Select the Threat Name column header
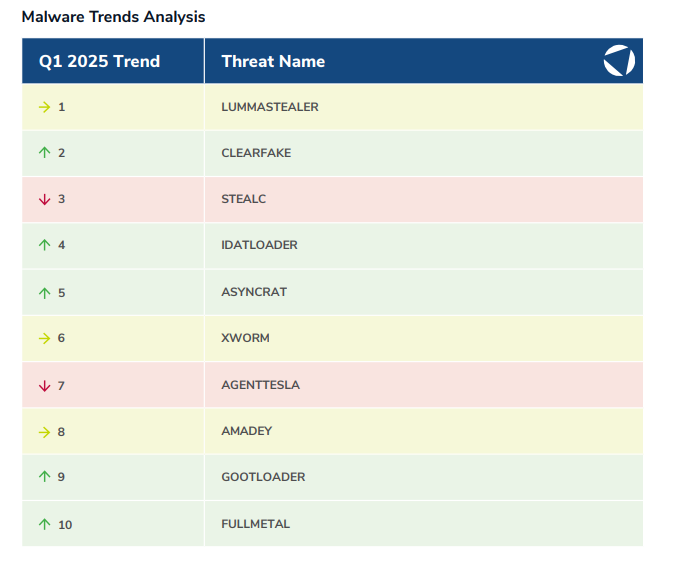 coord(273,61)
